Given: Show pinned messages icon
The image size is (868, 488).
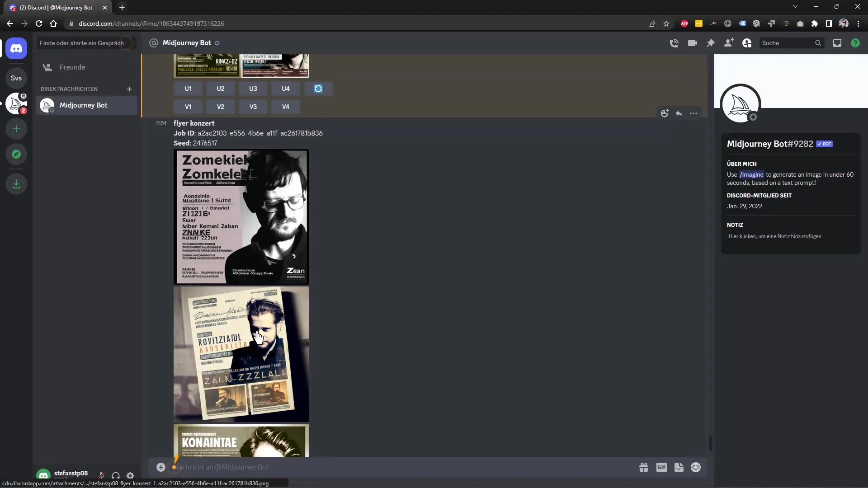Looking at the screenshot, I should click(711, 43).
